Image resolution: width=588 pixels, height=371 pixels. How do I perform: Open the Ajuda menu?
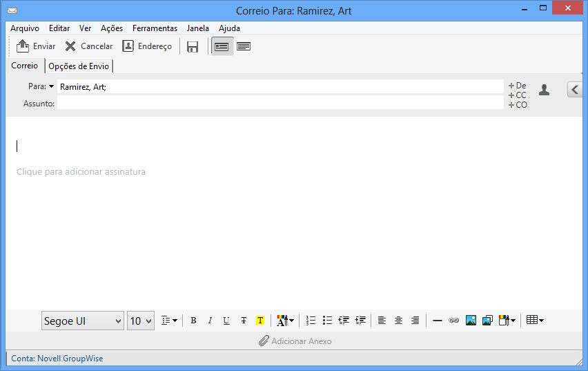point(229,28)
